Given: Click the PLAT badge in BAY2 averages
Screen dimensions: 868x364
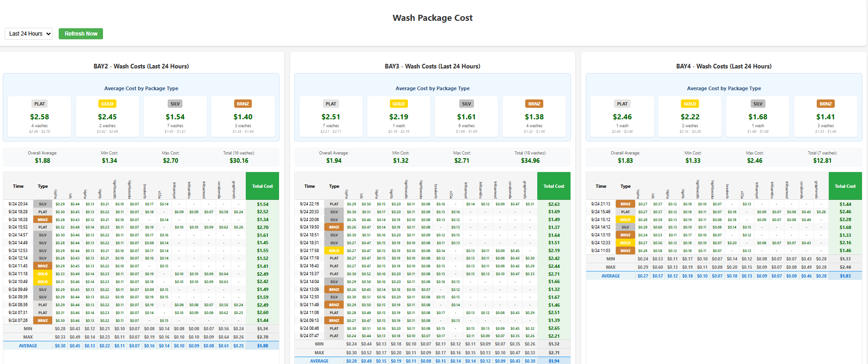Looking at the screenshot, I should (40, 104).
